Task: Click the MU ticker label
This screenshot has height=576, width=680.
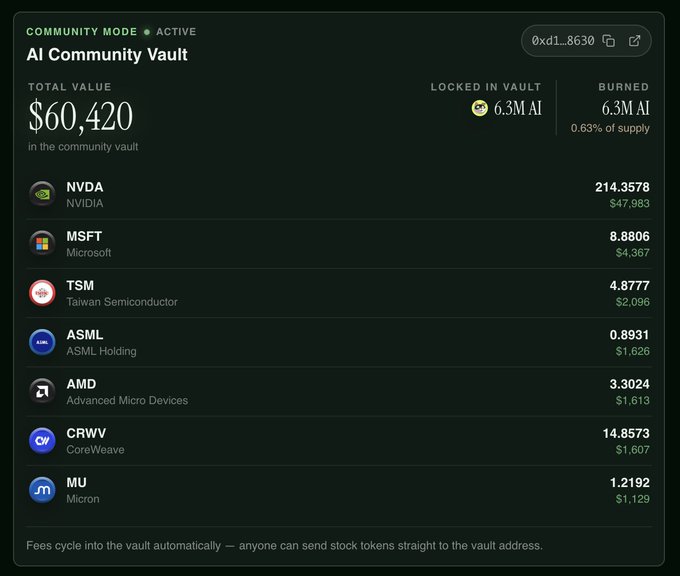Action: pos(76,482)
